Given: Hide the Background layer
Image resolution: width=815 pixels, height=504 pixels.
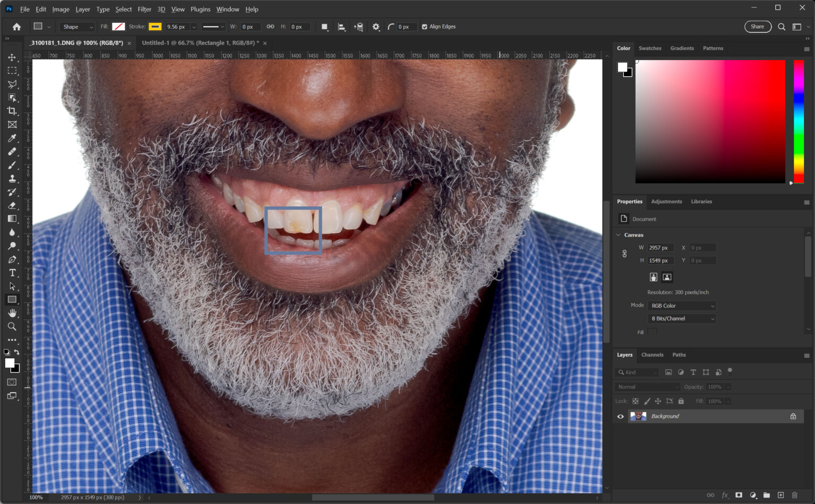Looking at the screenshot, I should [620, 416].
